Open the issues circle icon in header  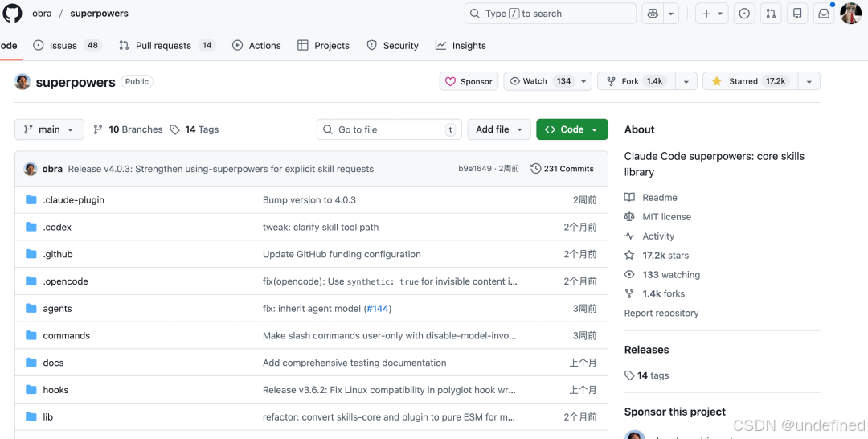[744, 14]
